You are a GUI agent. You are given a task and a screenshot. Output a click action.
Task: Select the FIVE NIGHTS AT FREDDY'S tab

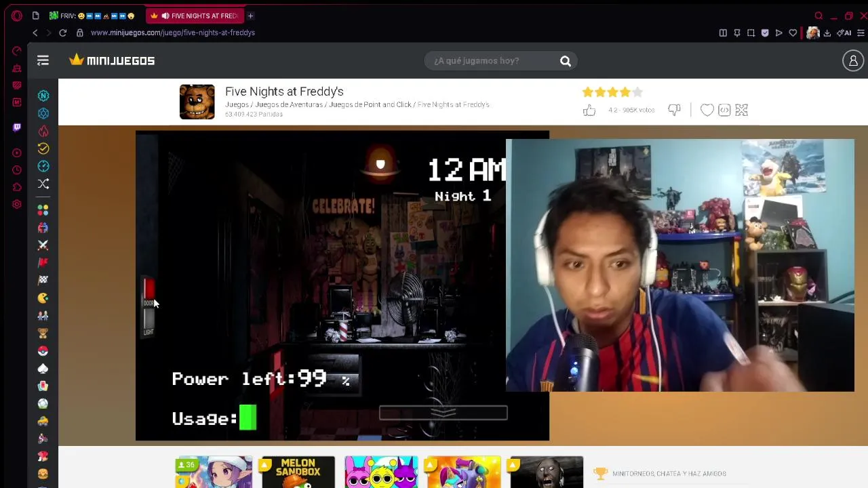pyautogui.click(x=195, y=16)
